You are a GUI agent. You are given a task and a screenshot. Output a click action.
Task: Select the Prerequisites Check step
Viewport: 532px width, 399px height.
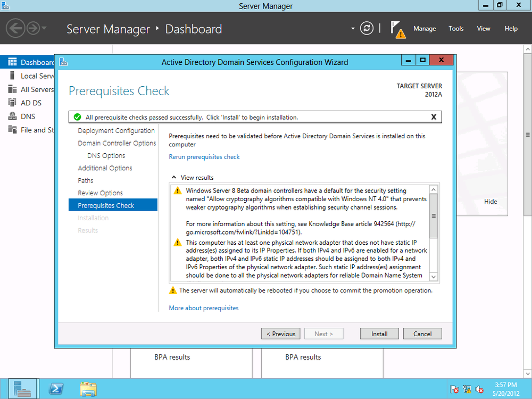[x=113, y=205]
